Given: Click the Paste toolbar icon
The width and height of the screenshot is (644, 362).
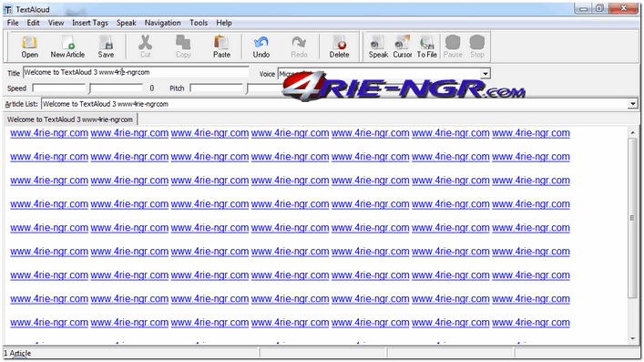Looking at the screenshot, I should tap(221, 47).
